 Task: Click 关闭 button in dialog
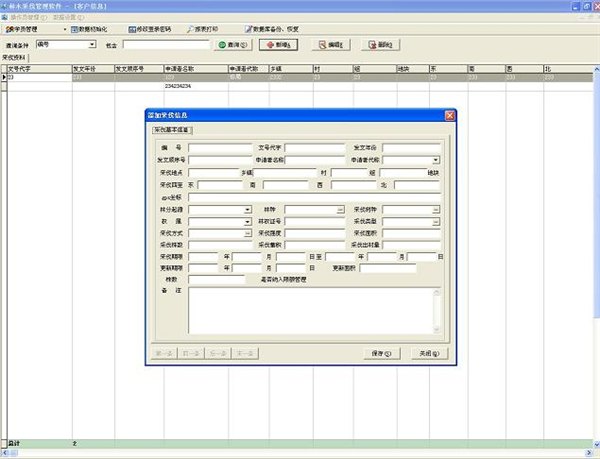point(429,353)
